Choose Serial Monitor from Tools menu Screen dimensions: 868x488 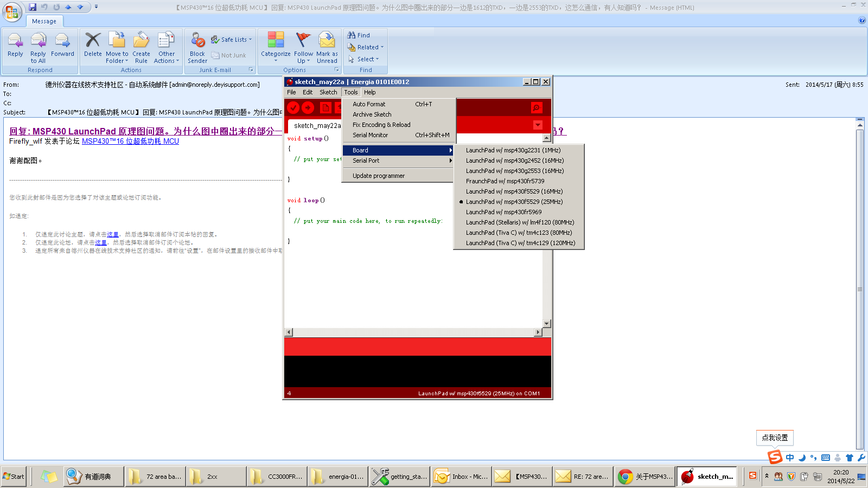tap(399, 135)
